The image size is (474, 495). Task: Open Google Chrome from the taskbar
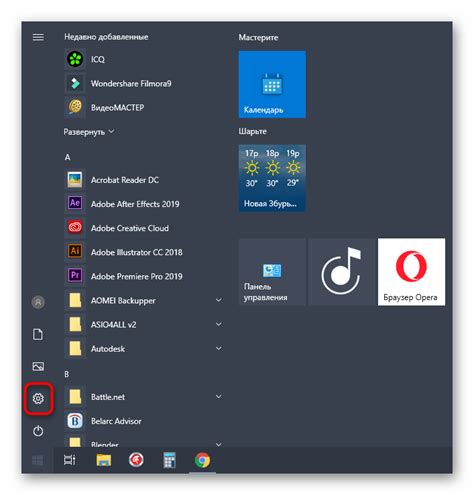pos(202,460)
